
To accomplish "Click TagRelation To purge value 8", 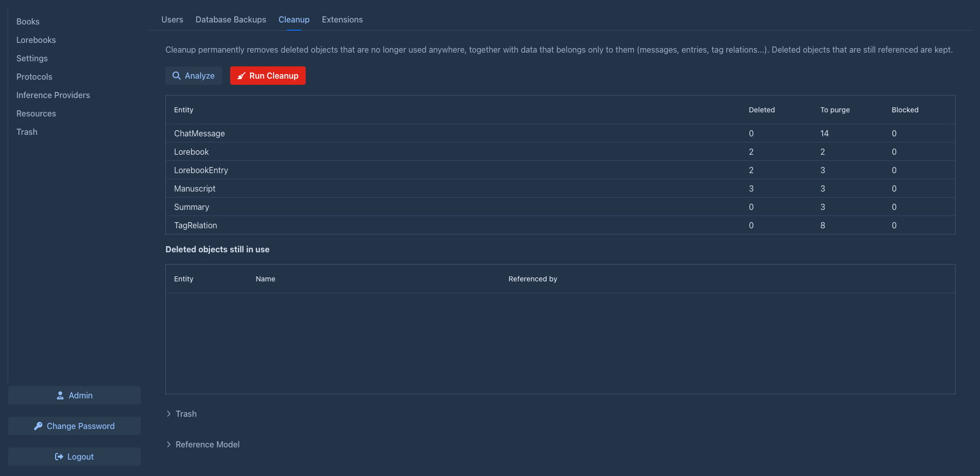I will [823, 225].
